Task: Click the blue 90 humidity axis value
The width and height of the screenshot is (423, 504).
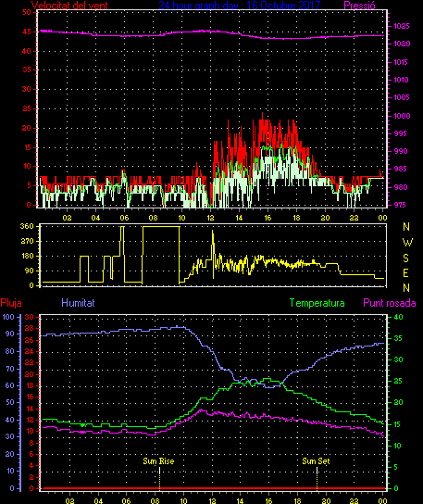Action: (x=10, y=334)
